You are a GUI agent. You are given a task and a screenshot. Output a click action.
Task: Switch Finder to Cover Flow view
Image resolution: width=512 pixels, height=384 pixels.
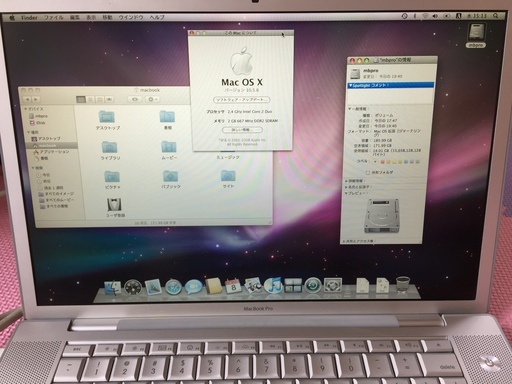[109, 99]
